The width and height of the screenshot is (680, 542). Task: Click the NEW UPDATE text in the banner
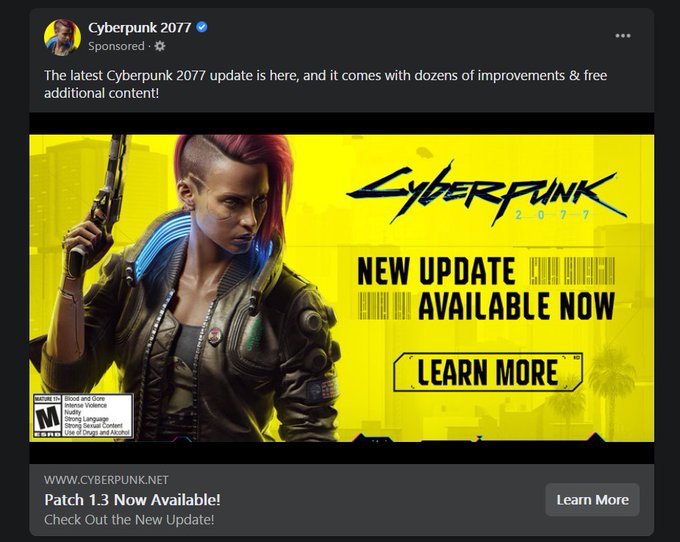(x=436, y=271)
